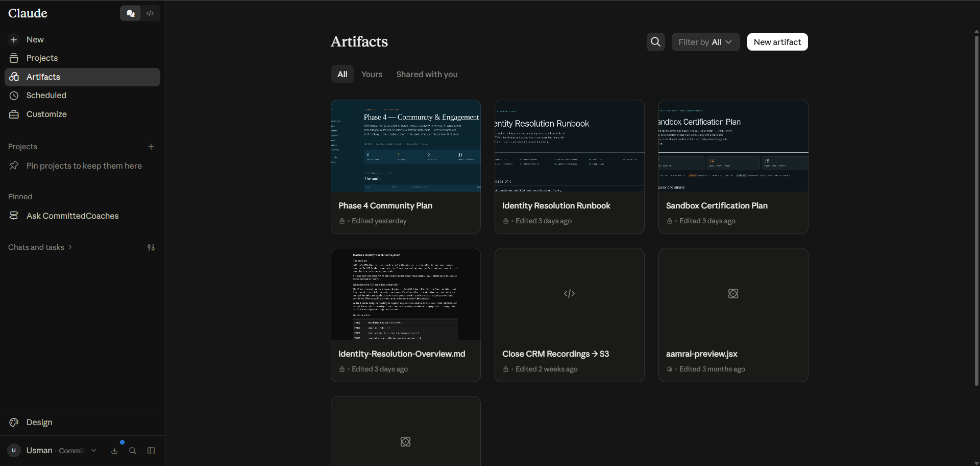Open Design at sidebar bottom

pos(82,422)
